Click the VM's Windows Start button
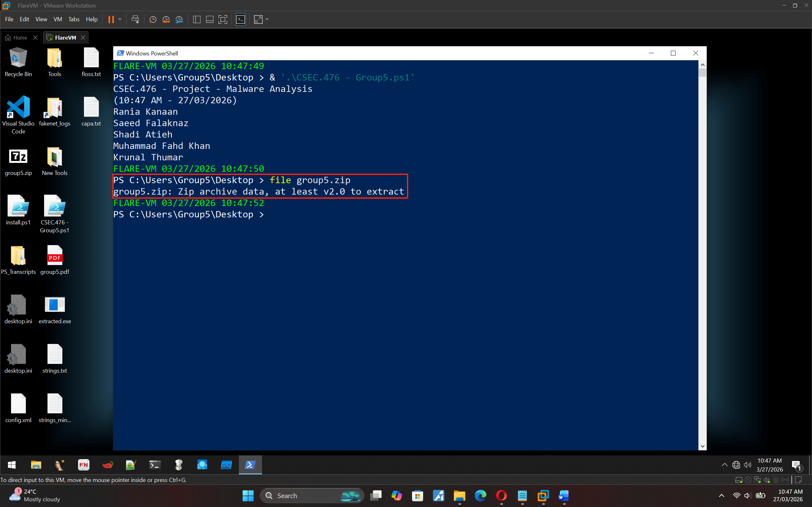The width and height of the screenshot is (812, 507). click(x=12, y=465)
